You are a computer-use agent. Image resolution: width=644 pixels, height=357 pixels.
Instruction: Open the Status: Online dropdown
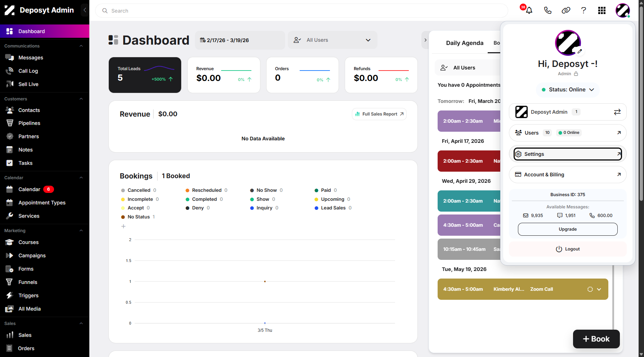568,90
